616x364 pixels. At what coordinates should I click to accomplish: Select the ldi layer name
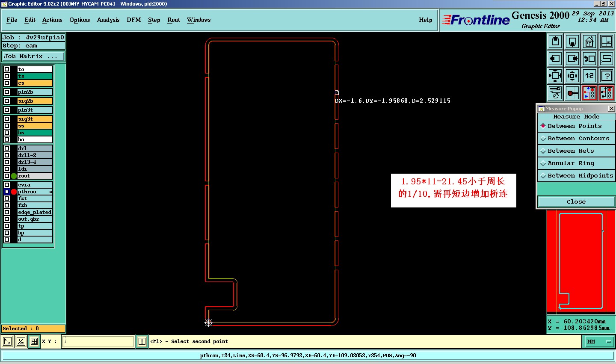click(x=35, y=169)
